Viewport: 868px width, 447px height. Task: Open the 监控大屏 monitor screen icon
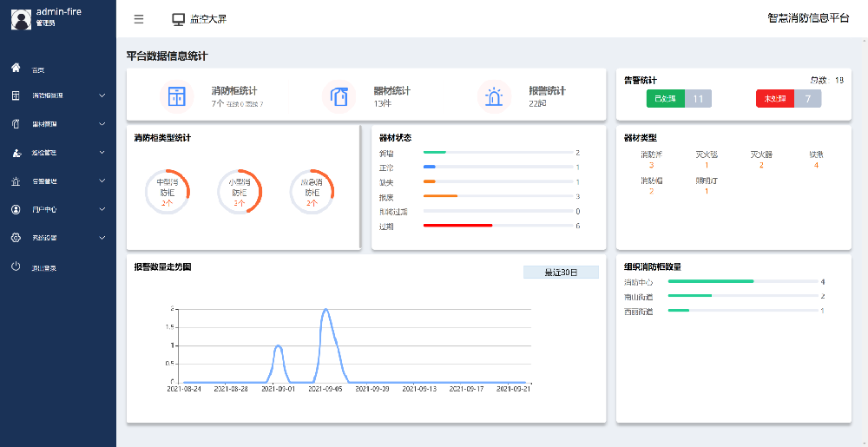coord(179,18)
